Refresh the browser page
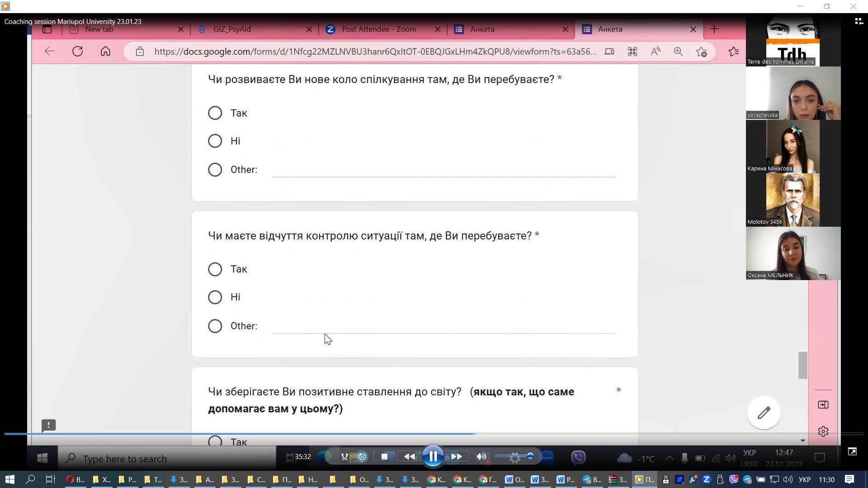 click(78, 52)
